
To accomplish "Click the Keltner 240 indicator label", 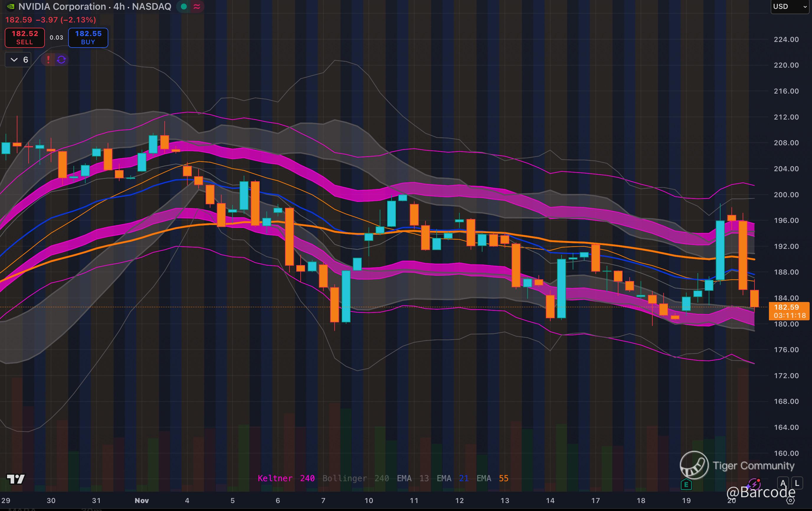I will 286,478.
